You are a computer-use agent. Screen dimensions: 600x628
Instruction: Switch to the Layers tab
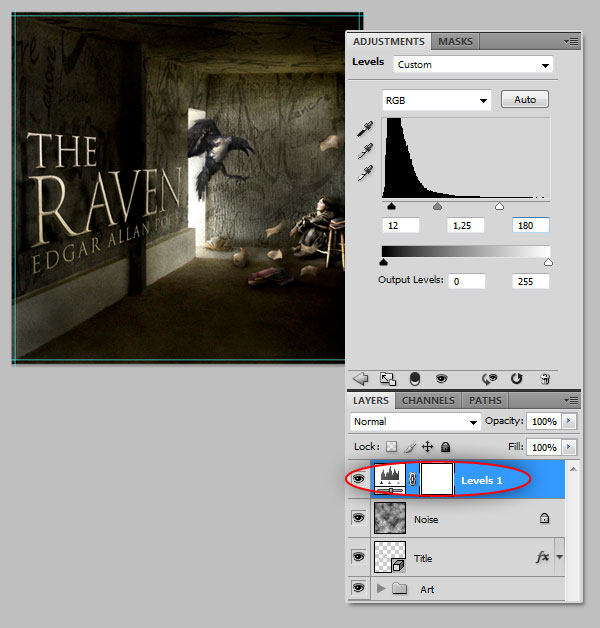pyautogui.click(x=371, y=401)
